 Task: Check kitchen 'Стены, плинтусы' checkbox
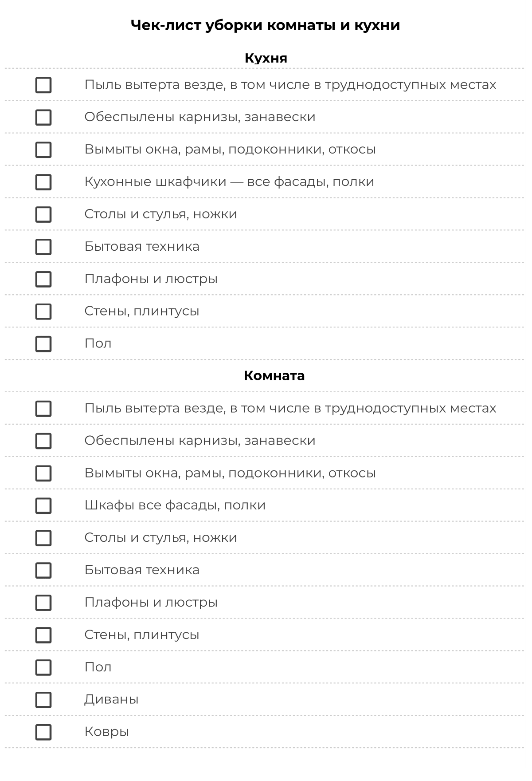(43, 312)
